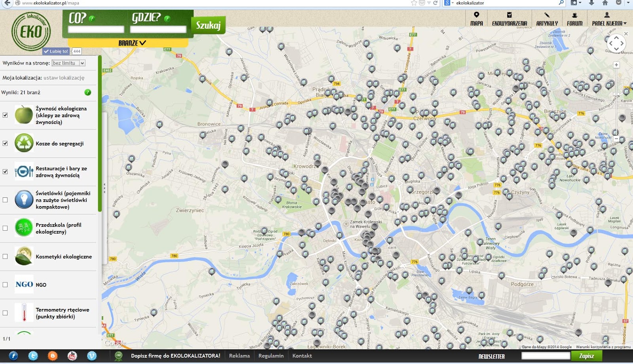Click the Szukaj search button
The image size is (633, 364).
[x=208, y=25]
